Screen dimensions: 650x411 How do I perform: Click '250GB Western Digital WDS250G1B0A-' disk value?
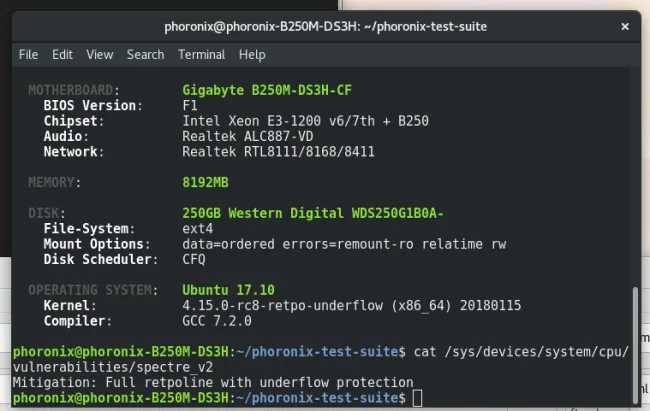coord(313,213)
